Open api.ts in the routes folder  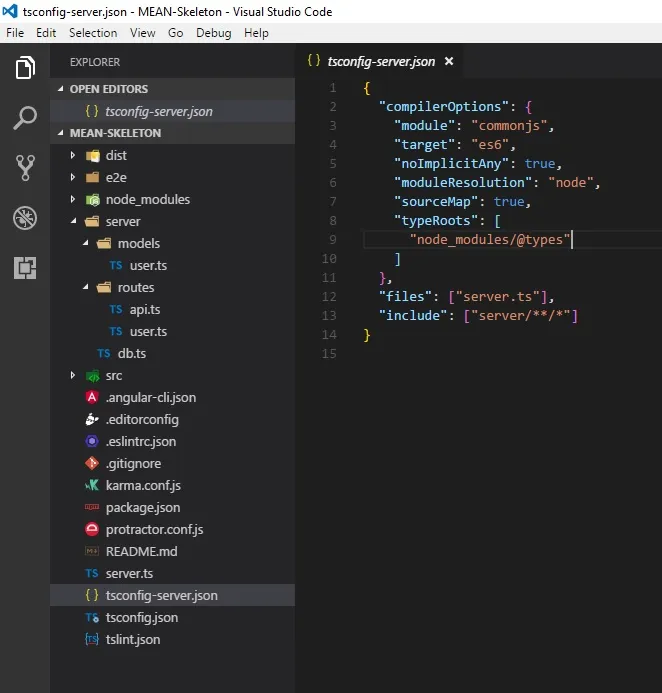[172, 309]
